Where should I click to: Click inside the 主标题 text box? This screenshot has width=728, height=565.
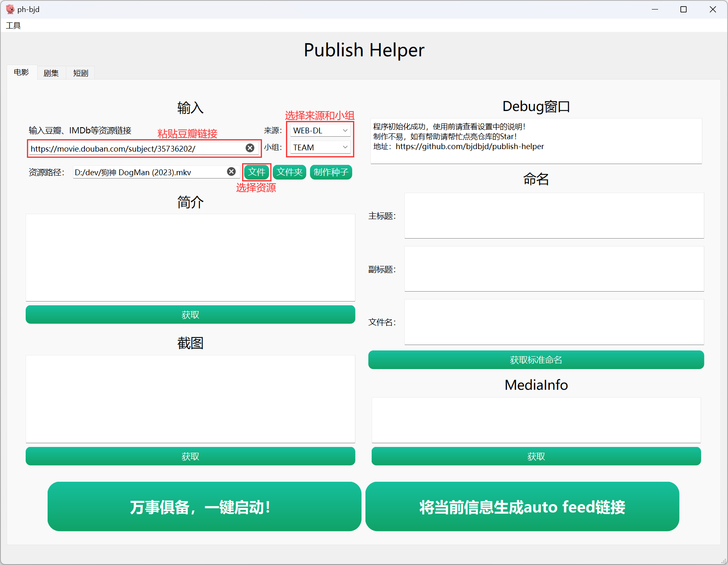554,215
